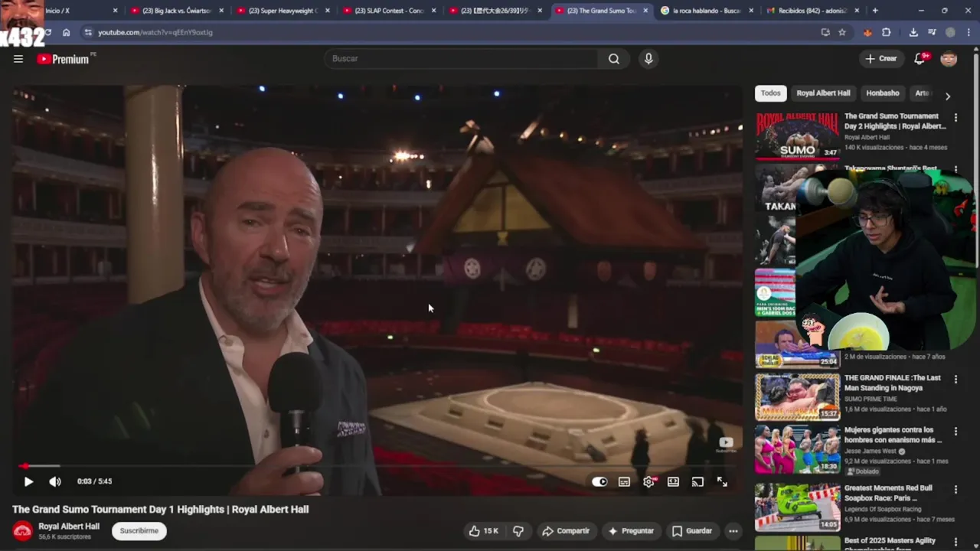980x551 pixels.
Task: Open the YouTube hamburger guide menu
Action: click(18, 59)
